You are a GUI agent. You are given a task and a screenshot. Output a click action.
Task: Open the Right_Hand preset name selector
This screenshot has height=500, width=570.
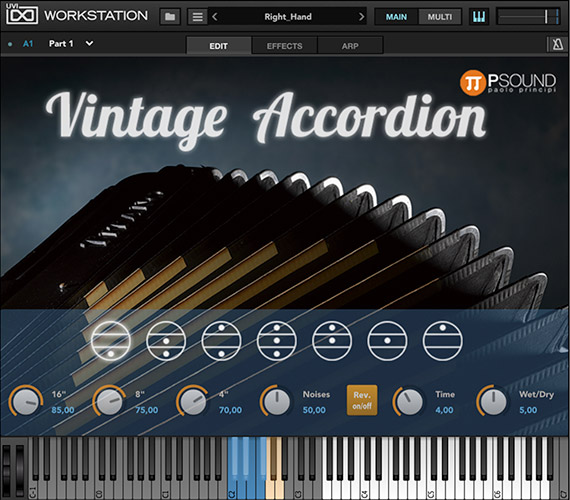click(x=288, y=17)
